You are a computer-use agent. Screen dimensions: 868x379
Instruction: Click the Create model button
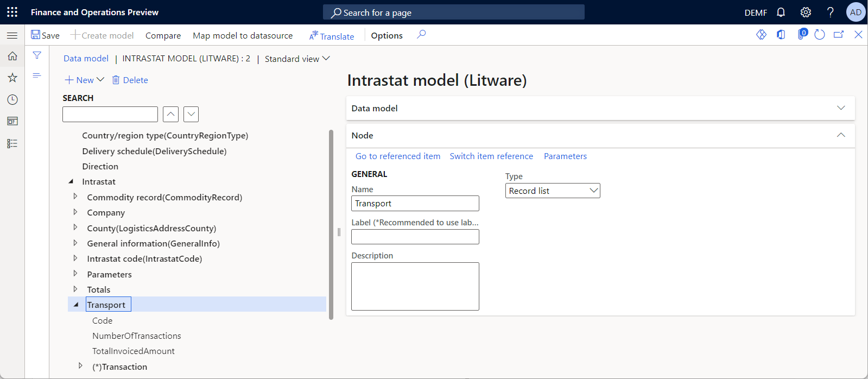(x=102, y=35)
